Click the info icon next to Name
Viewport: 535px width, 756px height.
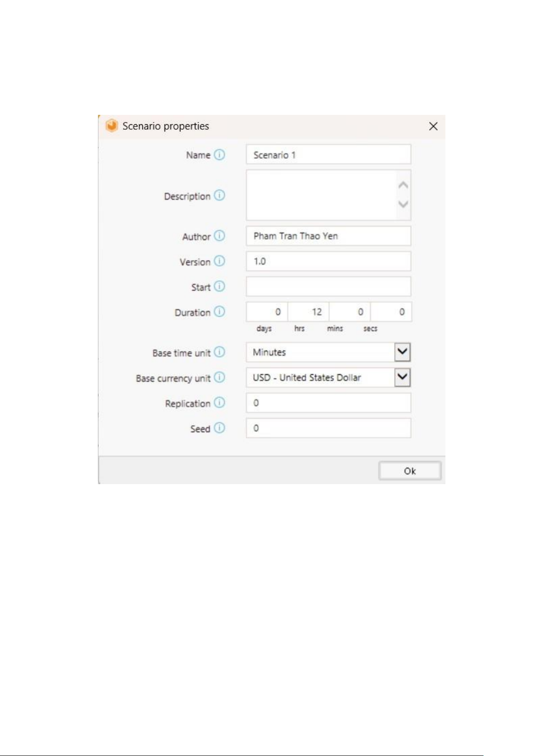(219, 155)
